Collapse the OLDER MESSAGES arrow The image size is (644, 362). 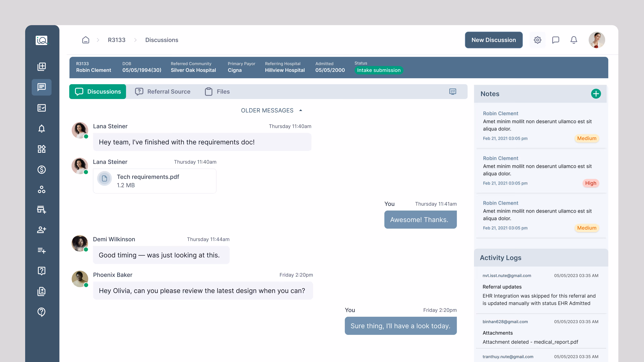coord(301,110)
